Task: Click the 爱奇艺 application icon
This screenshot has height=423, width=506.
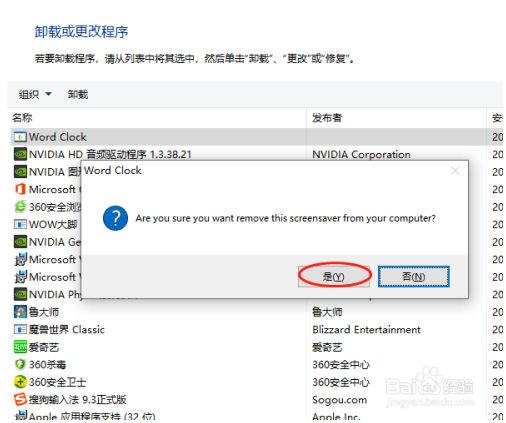Action: click(x=20, y=347)
